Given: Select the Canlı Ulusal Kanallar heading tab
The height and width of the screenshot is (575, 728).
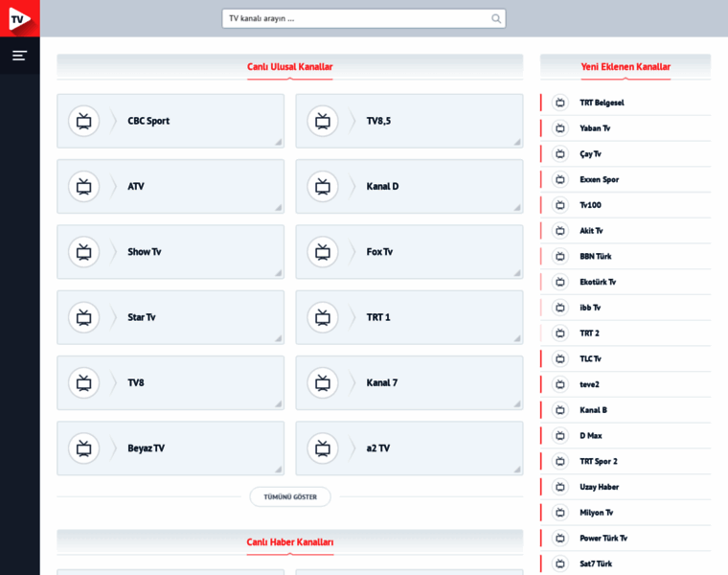Looking at the screenshot, I should click(289, 67).
